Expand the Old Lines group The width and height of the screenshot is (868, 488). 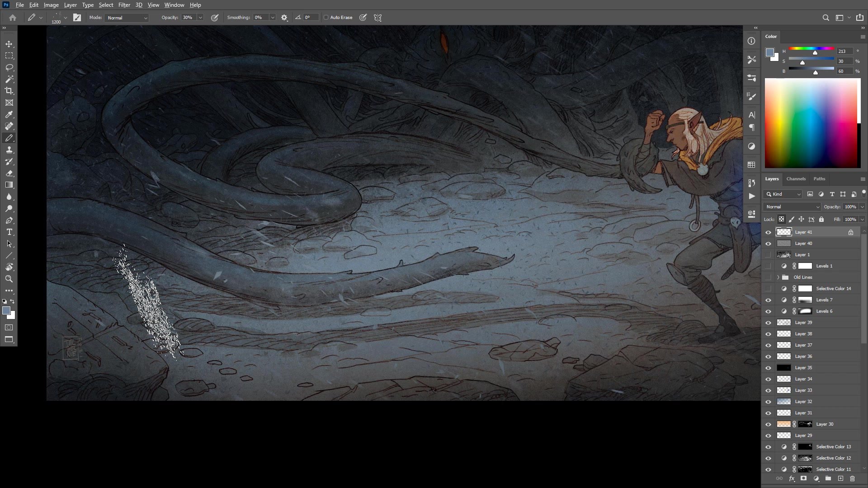coord(778,277)
